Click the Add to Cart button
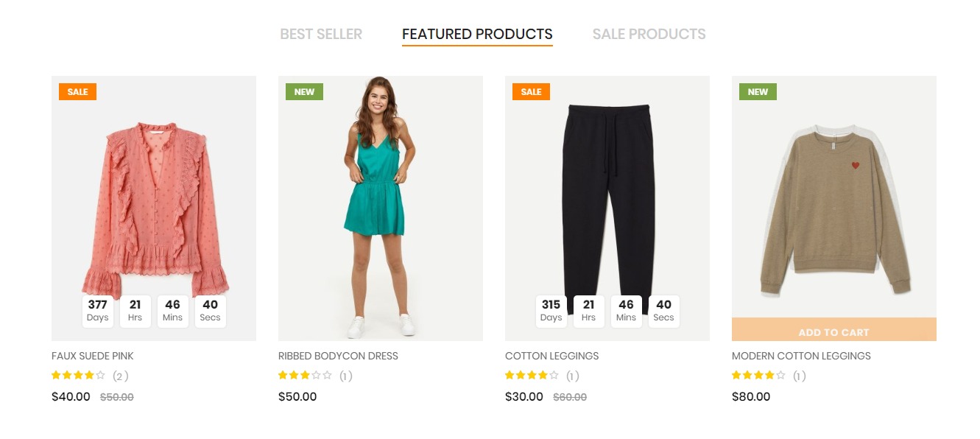 pyautogui.click(x=833, y=331)
